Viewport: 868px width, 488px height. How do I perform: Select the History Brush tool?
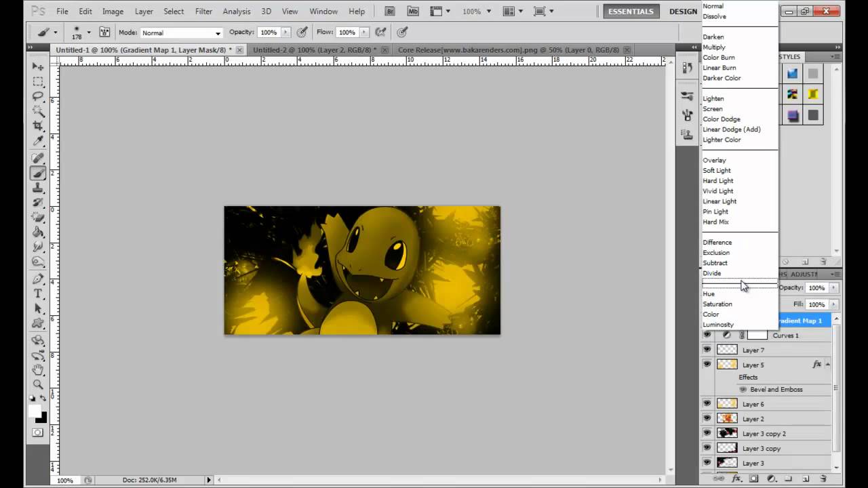(x=38, y=203)
